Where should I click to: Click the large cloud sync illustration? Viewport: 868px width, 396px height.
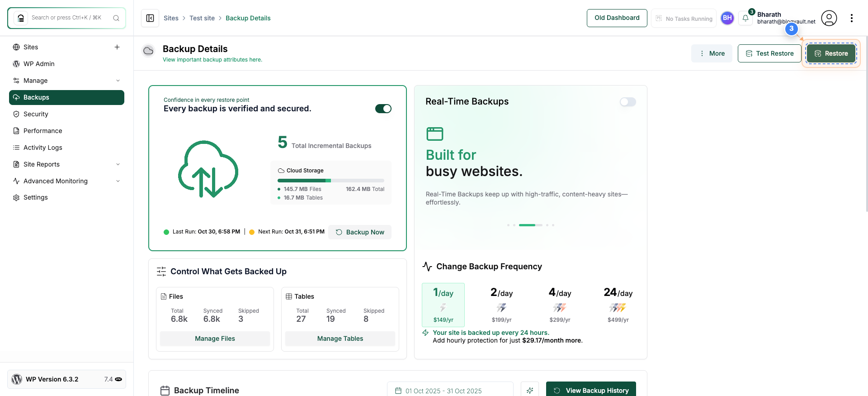pos(208,169)
